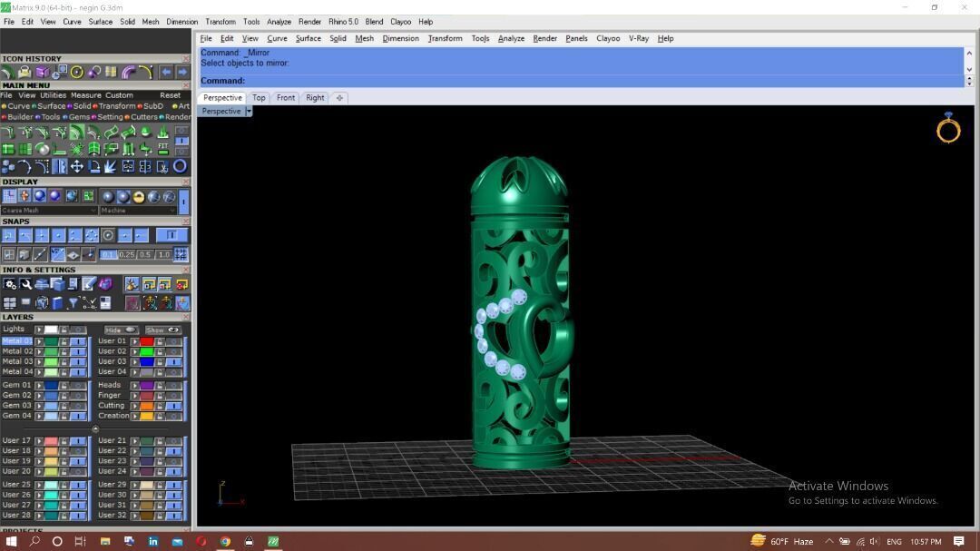Image resolution: width=980 pixels, height=551 pixels.
Task: Add a new viewport tab with plus
Action: pos(339,97)
